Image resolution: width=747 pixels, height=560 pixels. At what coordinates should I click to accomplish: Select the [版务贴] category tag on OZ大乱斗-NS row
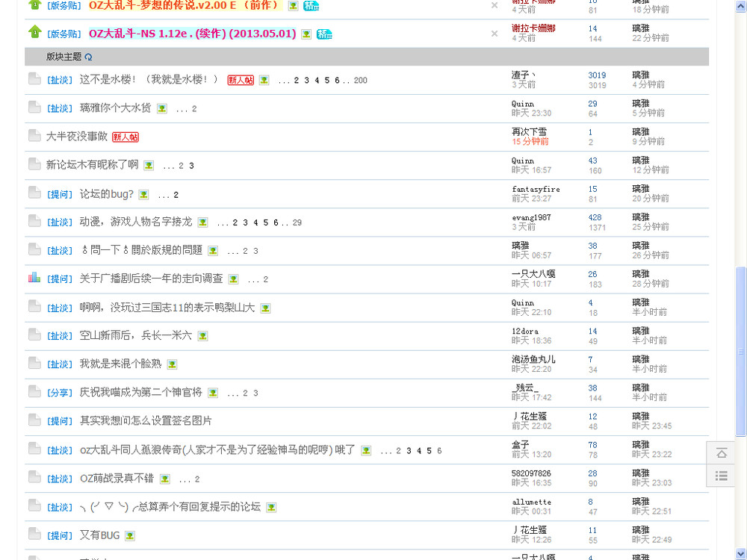click(x=64, y=34)
